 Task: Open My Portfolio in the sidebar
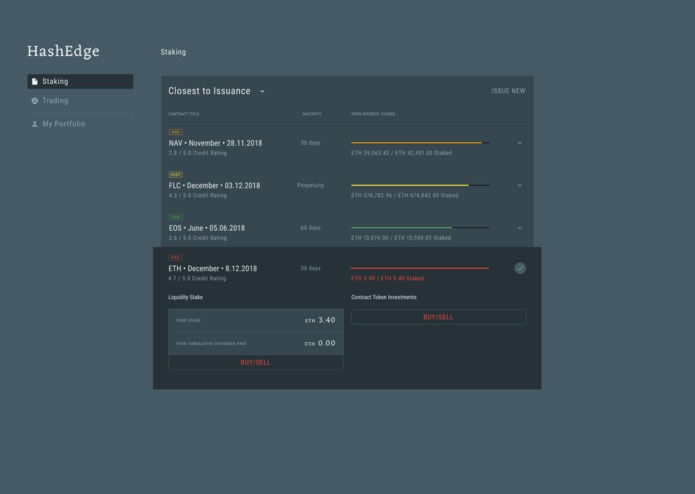point(80,124)
